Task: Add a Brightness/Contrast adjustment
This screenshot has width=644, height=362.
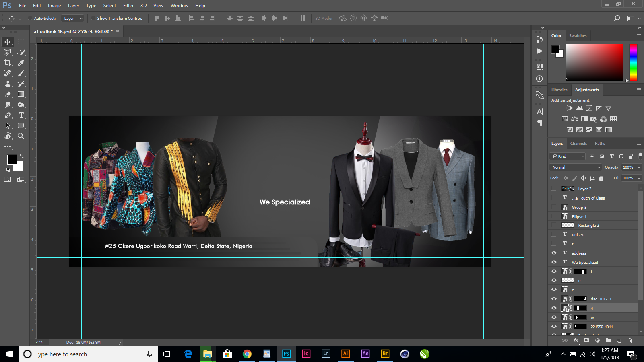Action: (569, 108)
